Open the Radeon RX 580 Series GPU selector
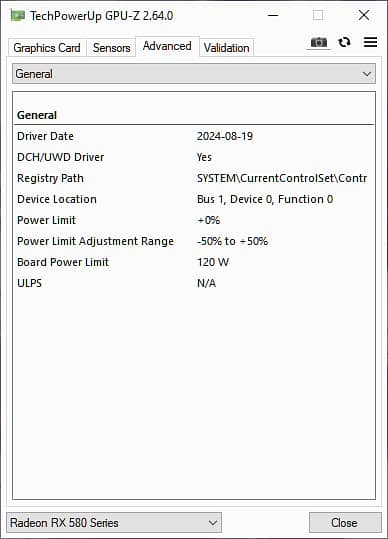Viewport: 388px width, 539px height. point(114,523)
